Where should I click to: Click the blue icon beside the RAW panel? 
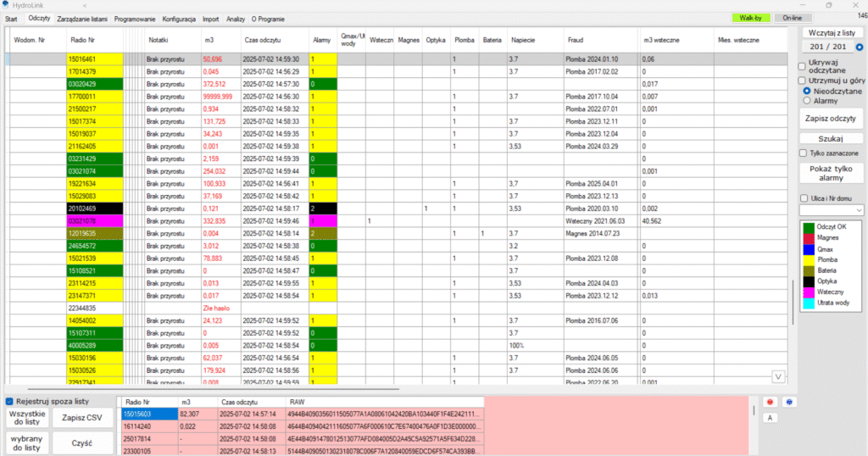[x=789, y=402]
